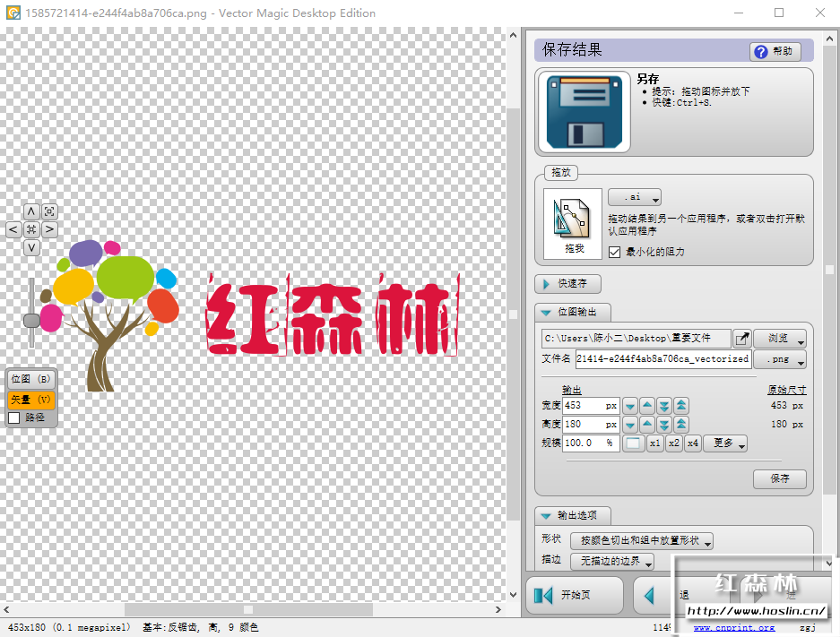The height and width of the screenshot is (637, 840).
Task: Enable the 路径 paths checkbox
Action: click(14, 417)
